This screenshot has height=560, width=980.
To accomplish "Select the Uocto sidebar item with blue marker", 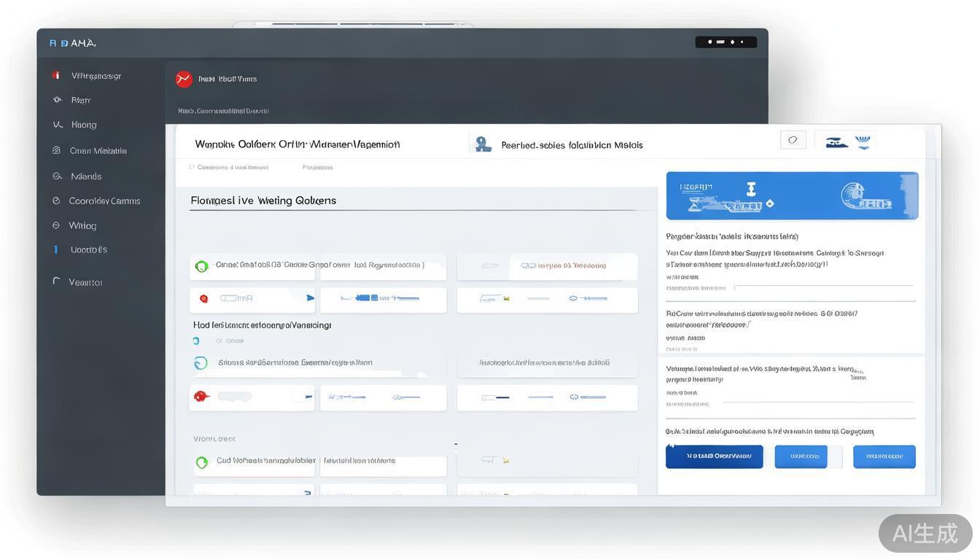I will pyautogui.click(x=88, y=249).
